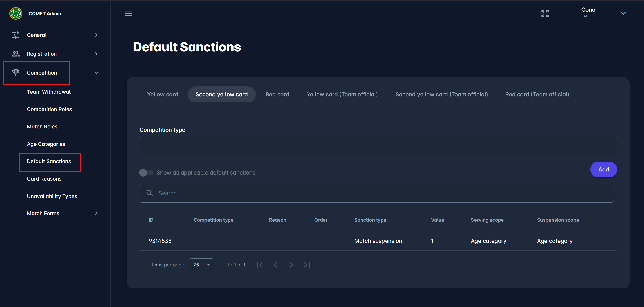The width and height of the screenshot is (644, 307).
Task: Click the General sliders icon
Action: (x=16, y=35)
